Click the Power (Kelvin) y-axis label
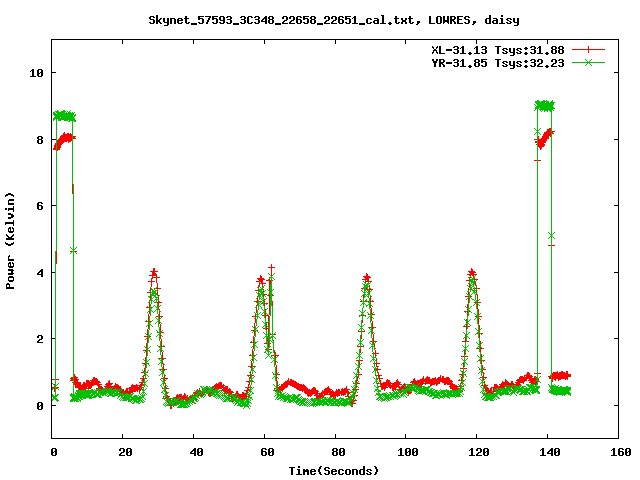The width and height of the screenshot is (640, 480). click(10, 240)
